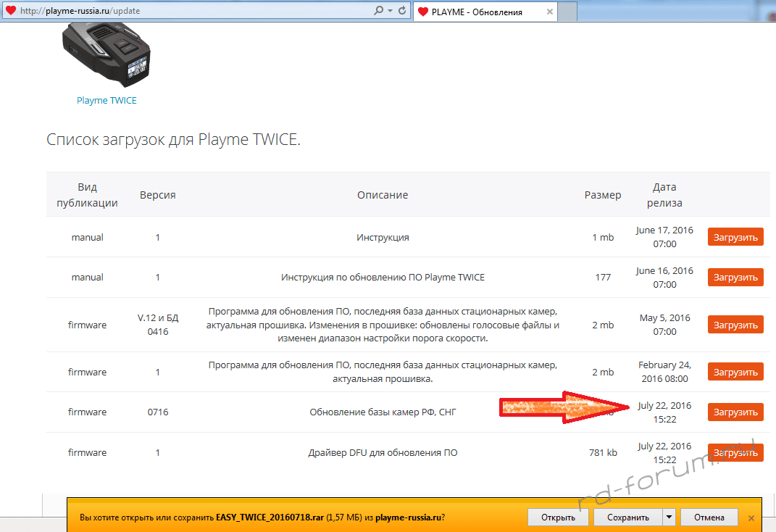Click Загрузить for the Playme TWICE update instructions
776x532 pixels.
pos(735,278)
